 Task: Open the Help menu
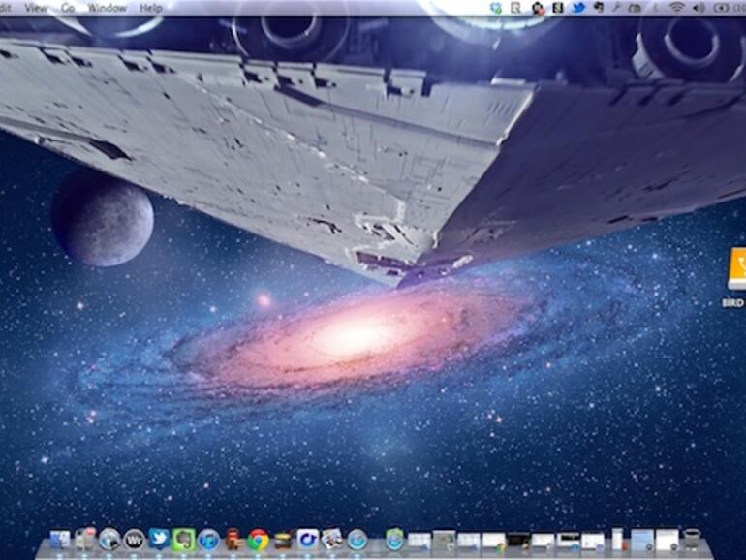(x=151, y=8)
